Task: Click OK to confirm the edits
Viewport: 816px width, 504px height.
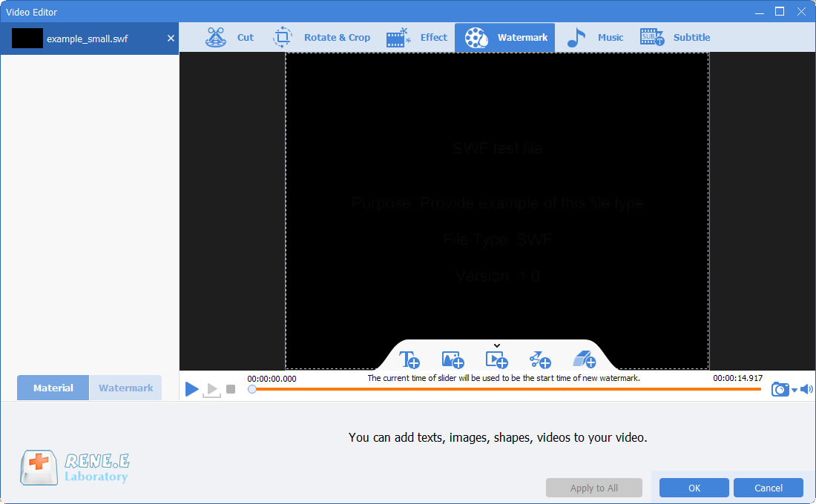Action: [x=694, y=488]
